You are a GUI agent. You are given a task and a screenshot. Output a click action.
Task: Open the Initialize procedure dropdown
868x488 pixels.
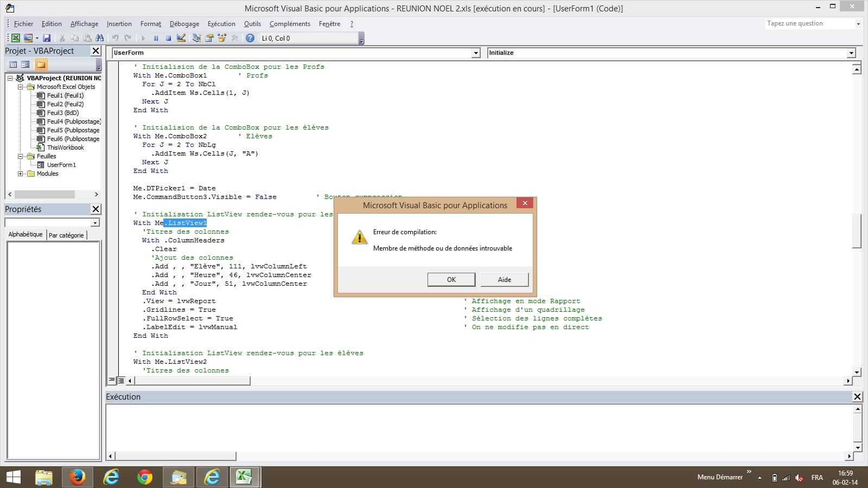tap(851, 53)
